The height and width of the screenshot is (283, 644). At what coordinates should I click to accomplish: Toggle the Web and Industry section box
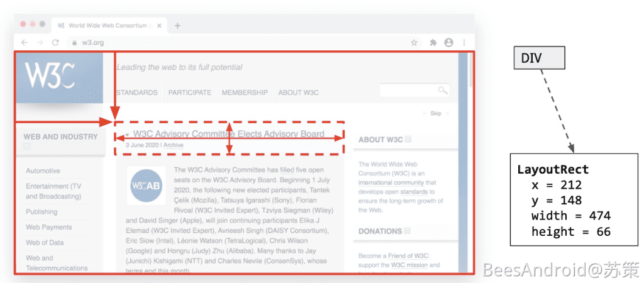(27, 147)
